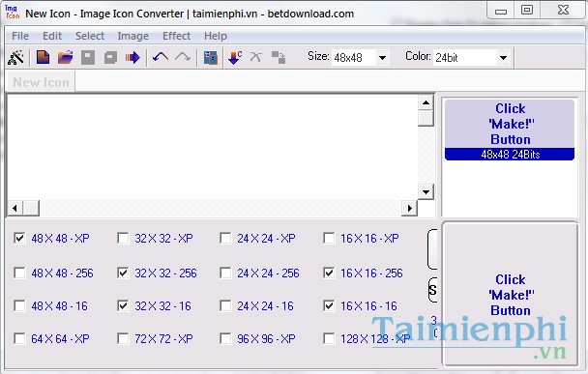Open the Image menu
Viewport: 588px width, 374px height.
[133, 36]
